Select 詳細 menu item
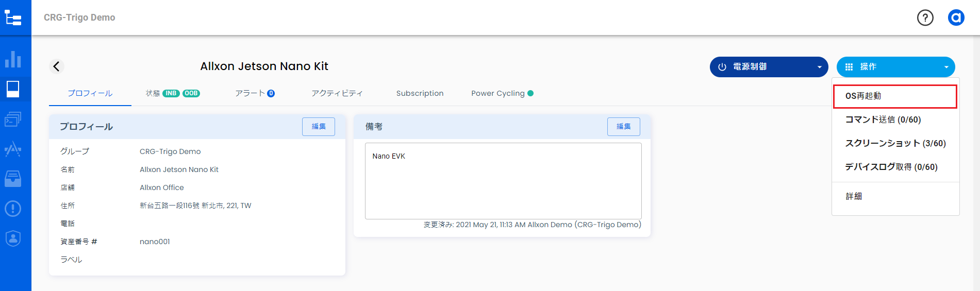The image size is (980, 291). point(895,196)
